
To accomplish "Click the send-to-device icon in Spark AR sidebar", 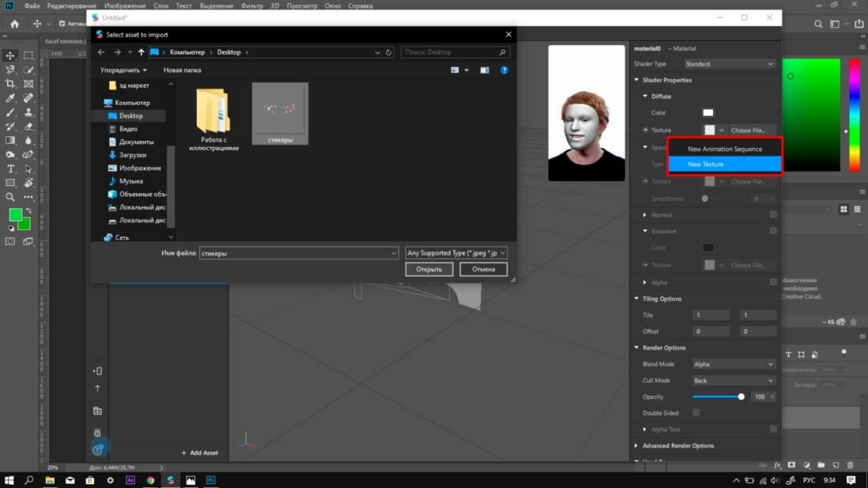I will (97, 371).
